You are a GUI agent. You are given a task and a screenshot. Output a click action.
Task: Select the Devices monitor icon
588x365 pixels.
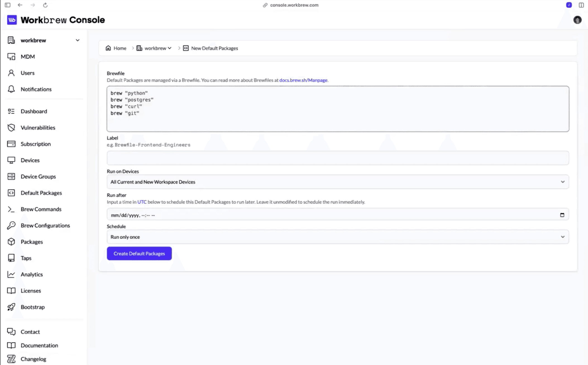click(11, 160)
